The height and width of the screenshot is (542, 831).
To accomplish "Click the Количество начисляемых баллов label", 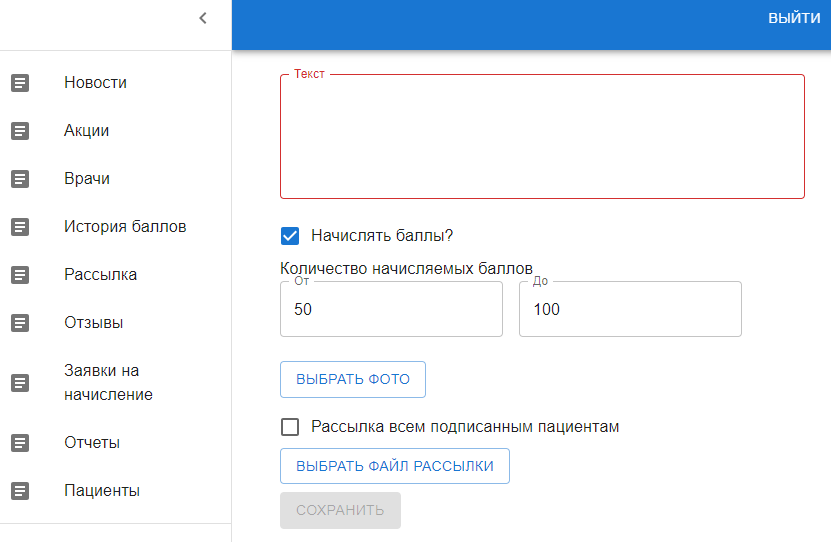I will click(406, 269).
